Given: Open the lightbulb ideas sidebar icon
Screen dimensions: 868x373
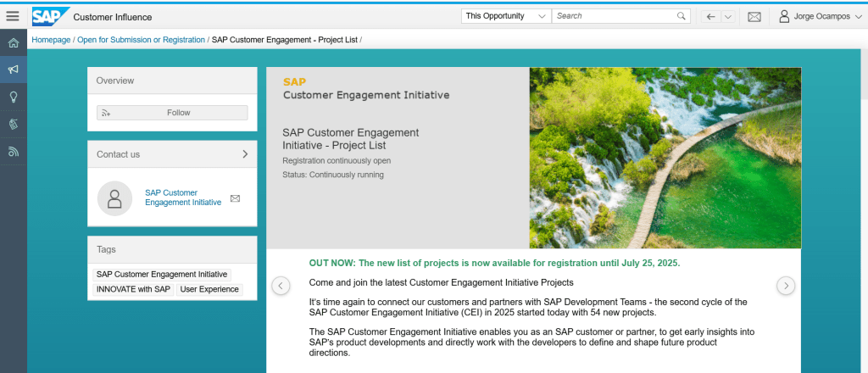Looking at the screenshot, I should point(13,97).
